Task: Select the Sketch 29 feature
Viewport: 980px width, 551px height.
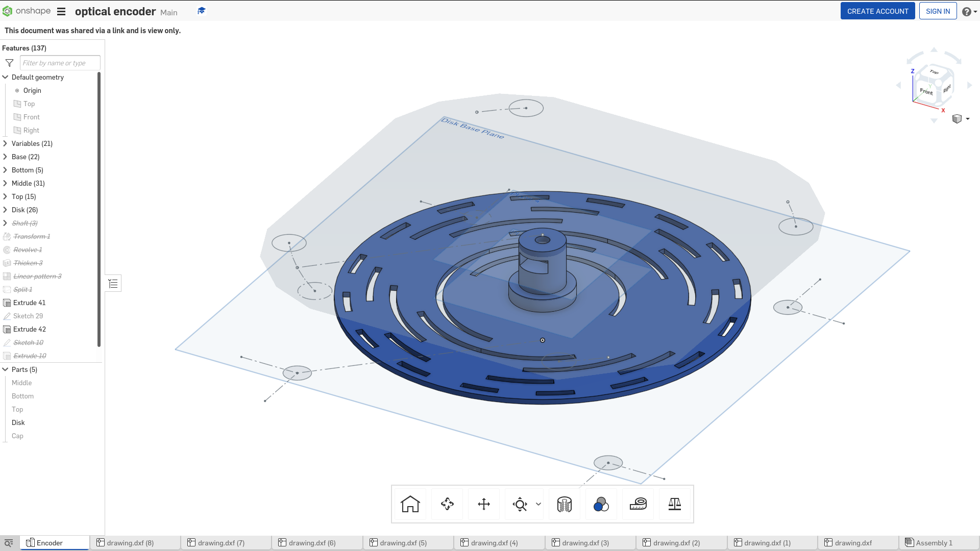Action: 28,316
